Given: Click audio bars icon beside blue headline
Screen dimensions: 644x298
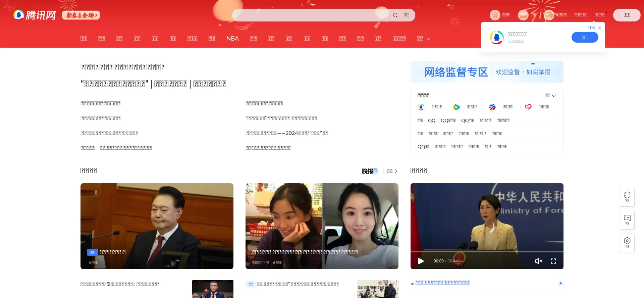Looking at the screenshot, I should coord(413,283).
